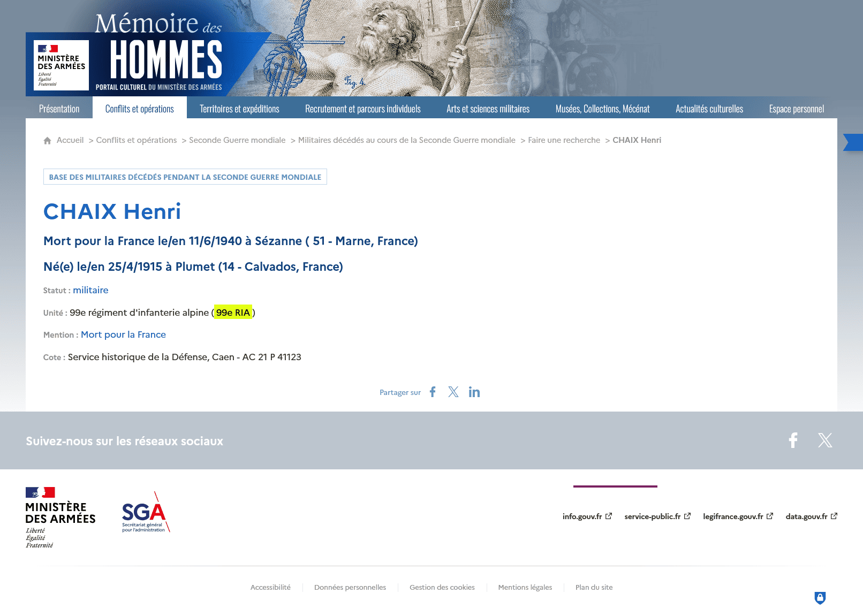Open Espace personnel menu

tap(797, 109)
